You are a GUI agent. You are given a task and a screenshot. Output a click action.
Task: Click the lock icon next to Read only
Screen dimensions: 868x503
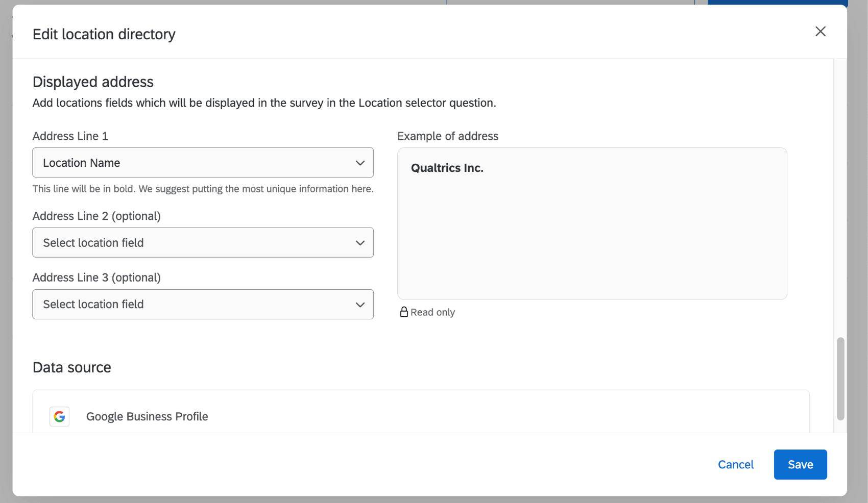pos(404,312)
